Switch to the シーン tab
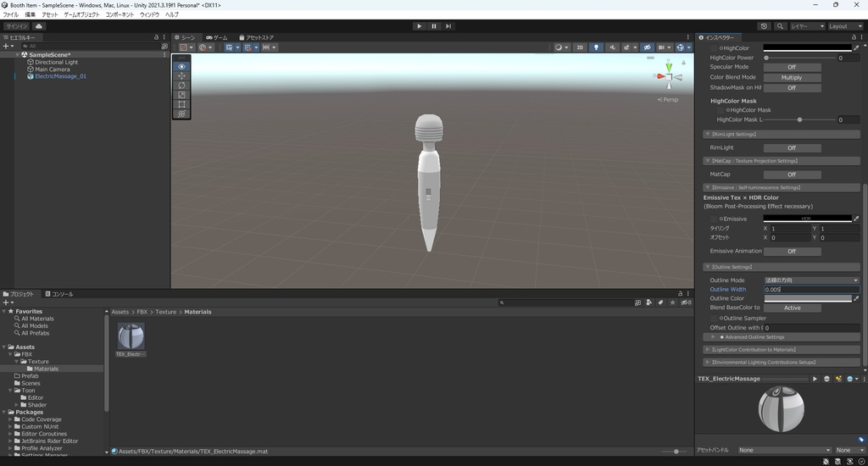The image size is (868, 466). click(x=185, y=37)
